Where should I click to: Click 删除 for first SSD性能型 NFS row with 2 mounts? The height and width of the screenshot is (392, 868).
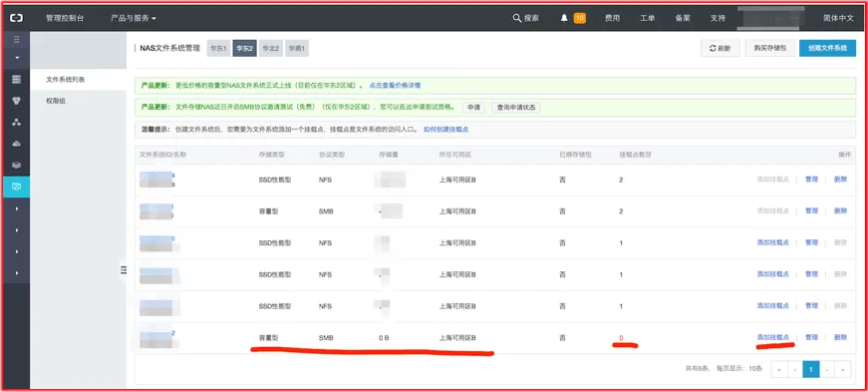[x=840, y=180]
